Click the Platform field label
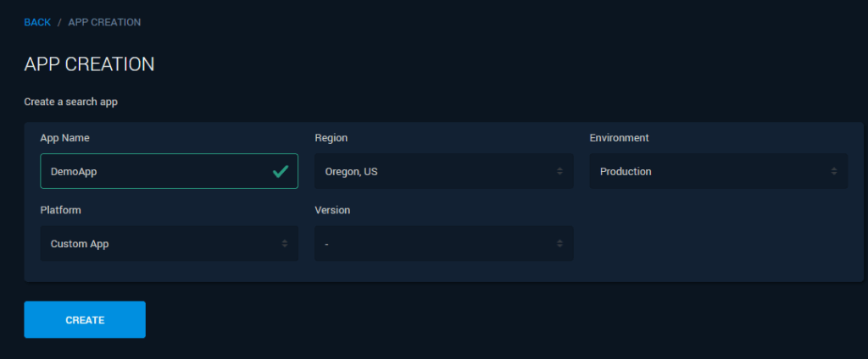Screen dimensions: 868x359 (x=60, y=210)
